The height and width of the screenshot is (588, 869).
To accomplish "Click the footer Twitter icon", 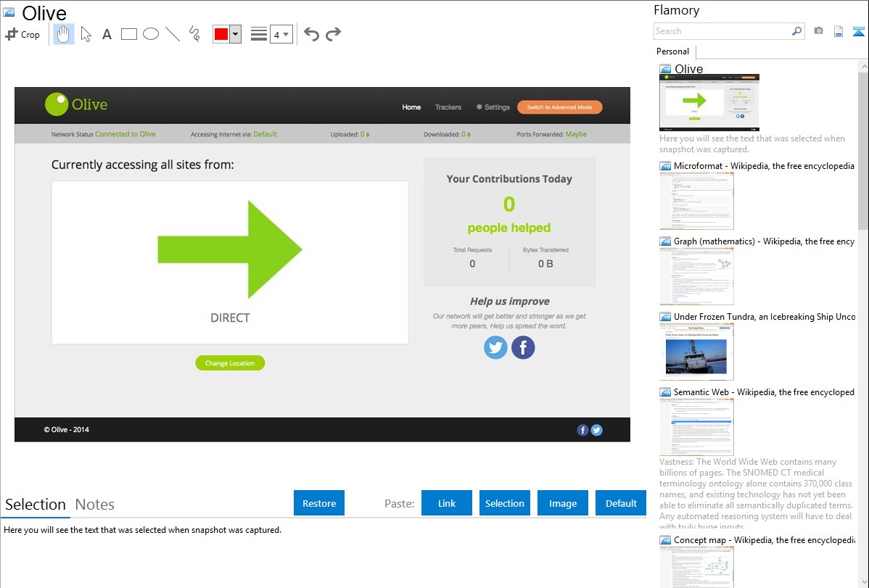I will click(x=597, y=430).
